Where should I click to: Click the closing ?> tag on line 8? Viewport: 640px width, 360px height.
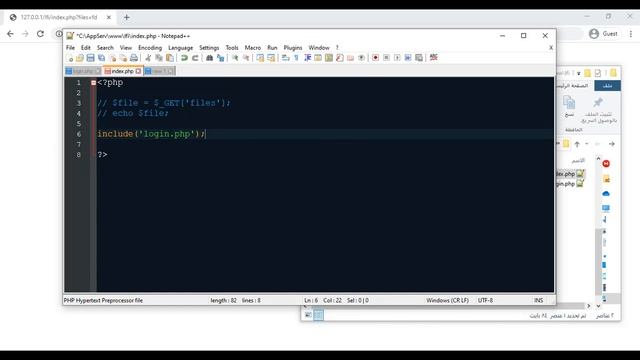(x=102, y=155)
